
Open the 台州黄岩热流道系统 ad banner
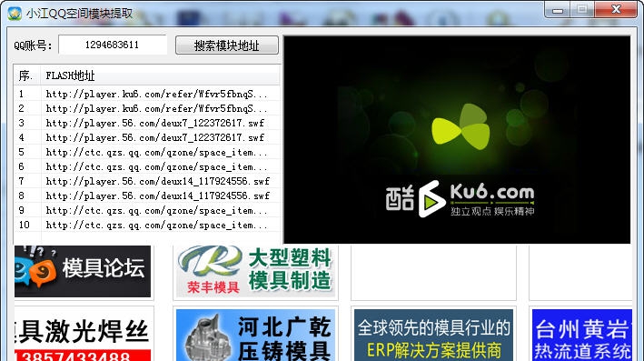pos(582,336)
